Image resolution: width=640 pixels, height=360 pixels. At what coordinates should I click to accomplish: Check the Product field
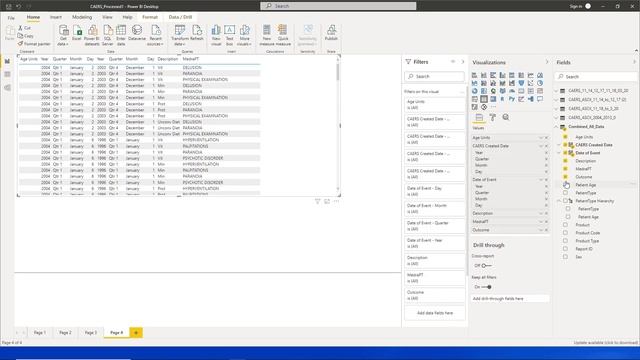click(565, 225)
